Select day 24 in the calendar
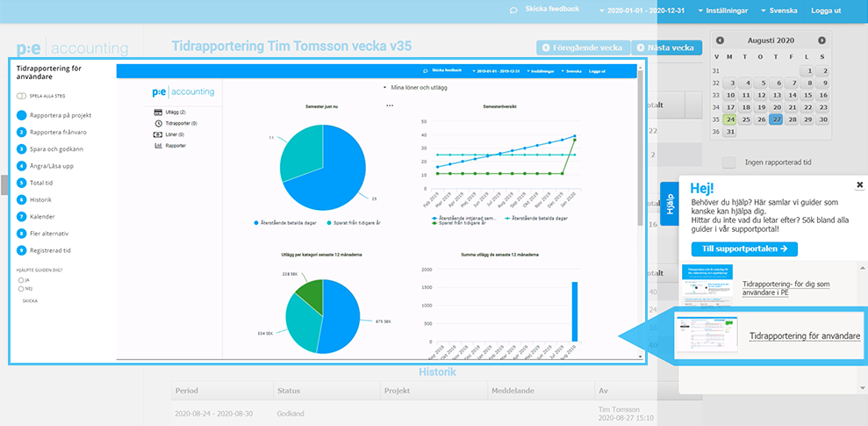This screenshot has width=868, height=426. [731, 119]
